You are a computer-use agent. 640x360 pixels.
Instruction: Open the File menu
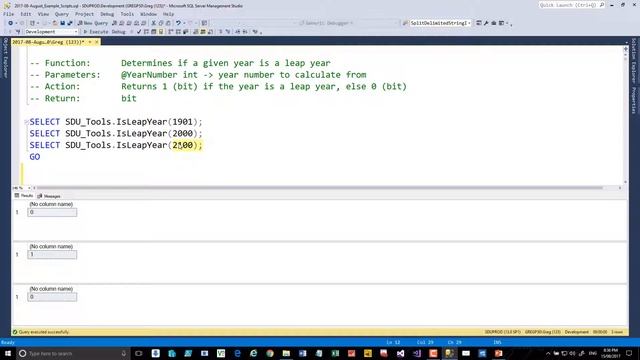(9, 14)
